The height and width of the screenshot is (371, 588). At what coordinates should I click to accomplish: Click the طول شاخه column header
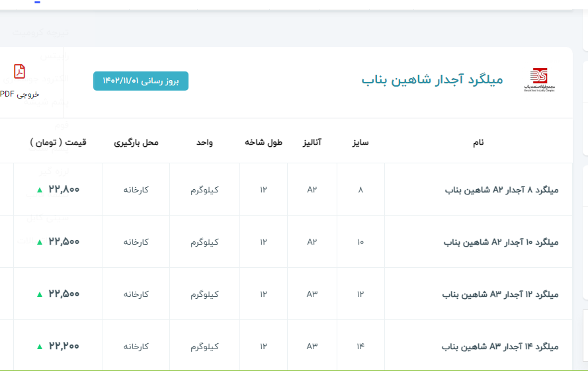tap(263, 142)
